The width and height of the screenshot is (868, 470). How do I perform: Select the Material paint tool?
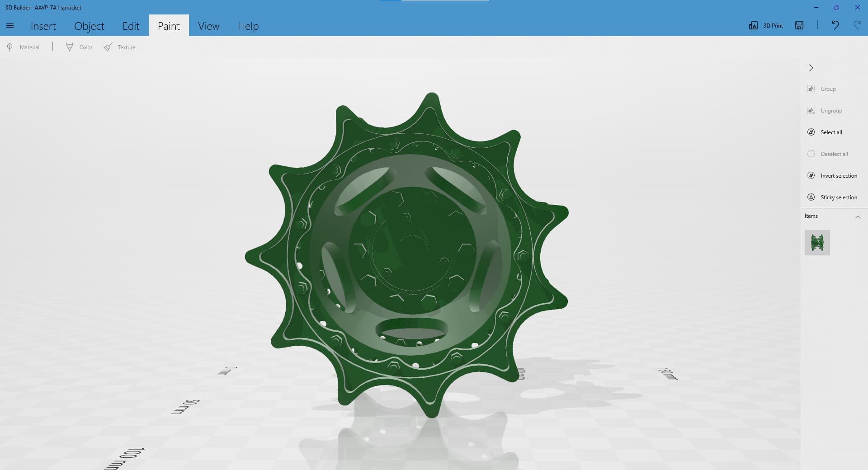24,47
